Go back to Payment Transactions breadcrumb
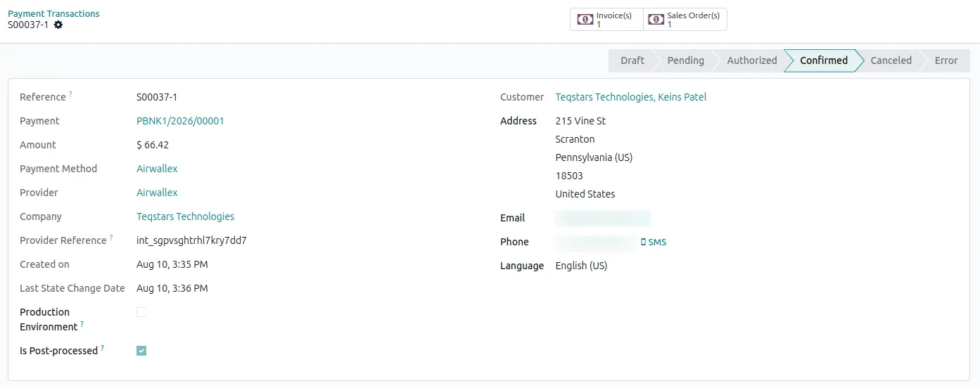 53,13
